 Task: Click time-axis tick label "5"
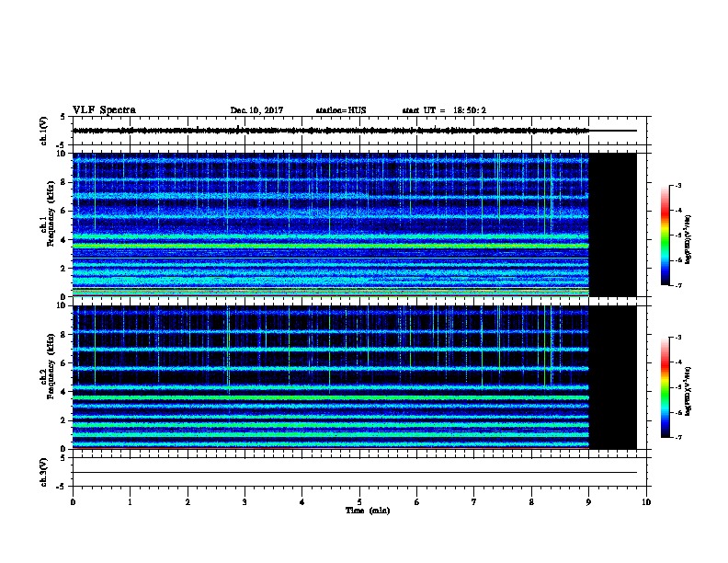click(359, 502)
